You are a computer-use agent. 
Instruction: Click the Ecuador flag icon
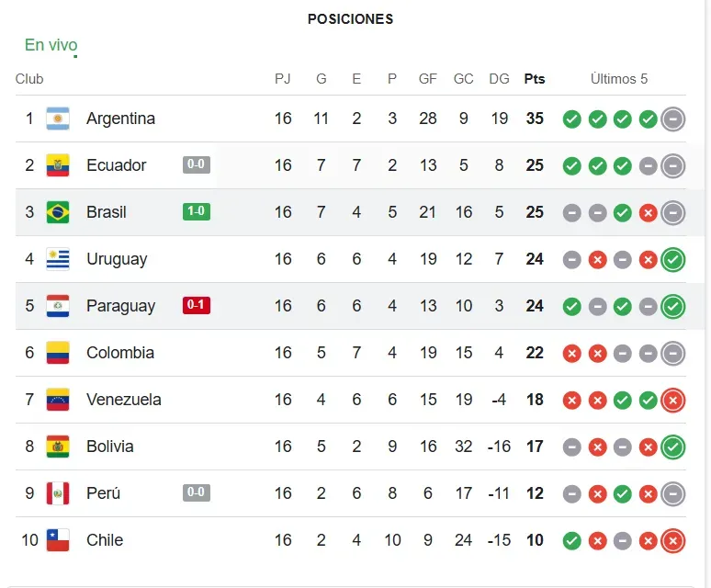click(x=58, y=165)
